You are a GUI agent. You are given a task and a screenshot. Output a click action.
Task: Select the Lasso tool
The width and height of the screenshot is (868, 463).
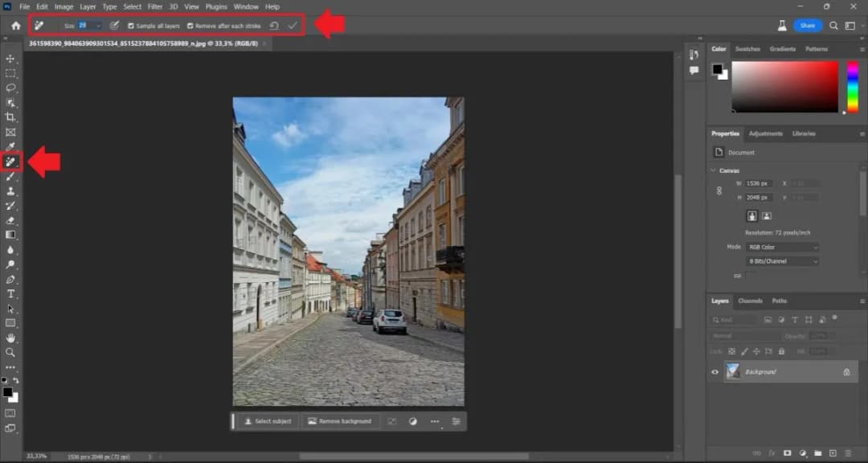(11, 87)
